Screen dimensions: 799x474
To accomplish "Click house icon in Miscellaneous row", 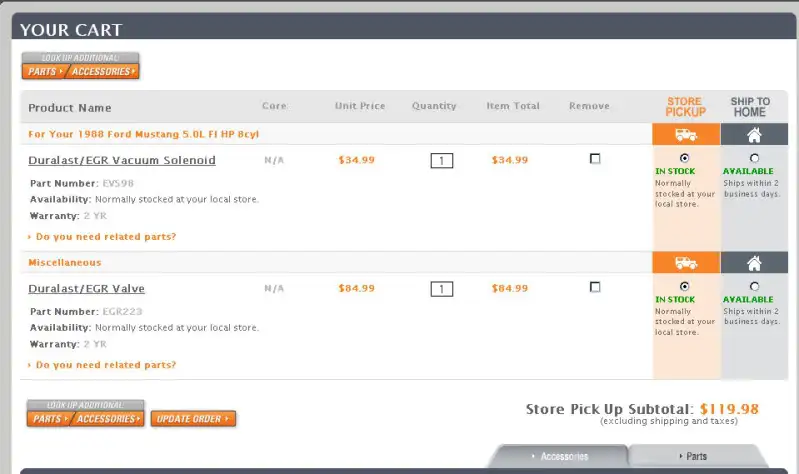I will pos(754,263).
